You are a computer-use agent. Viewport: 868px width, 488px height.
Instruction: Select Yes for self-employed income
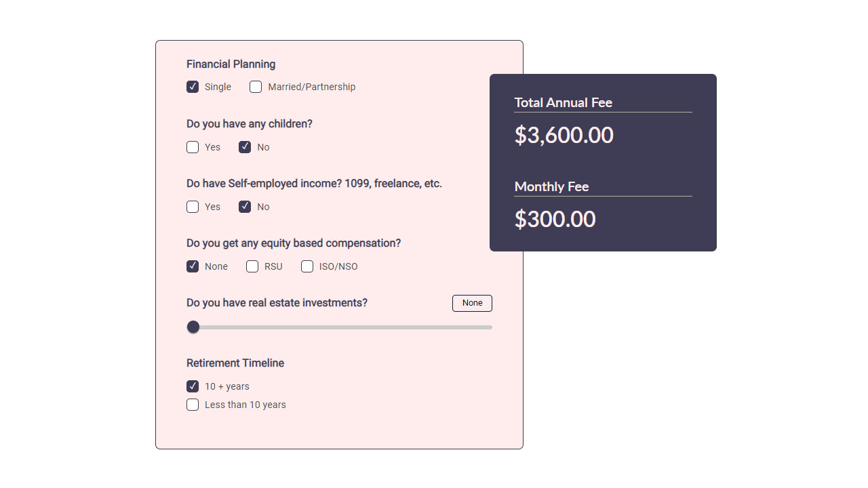tap(193, 207)
